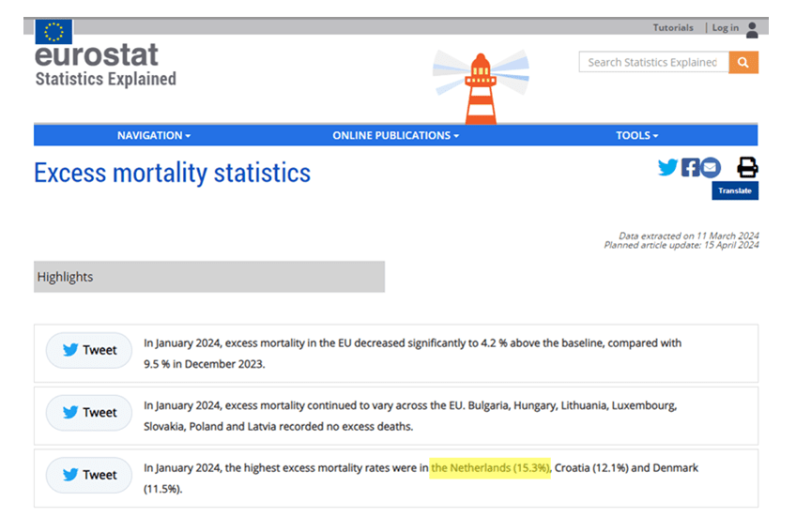
Task: Tweet the EU 4.2 % excess mortality highlight
Action: pos(89,350)
